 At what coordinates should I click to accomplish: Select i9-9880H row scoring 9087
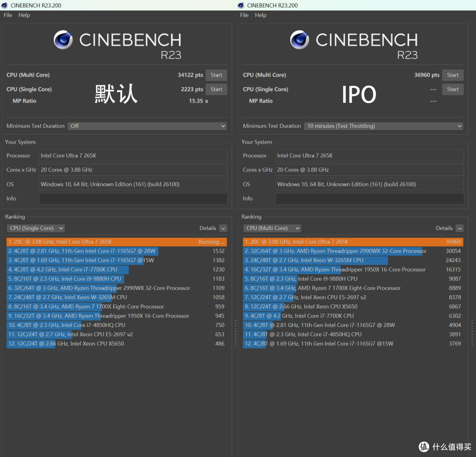point(353,279)
